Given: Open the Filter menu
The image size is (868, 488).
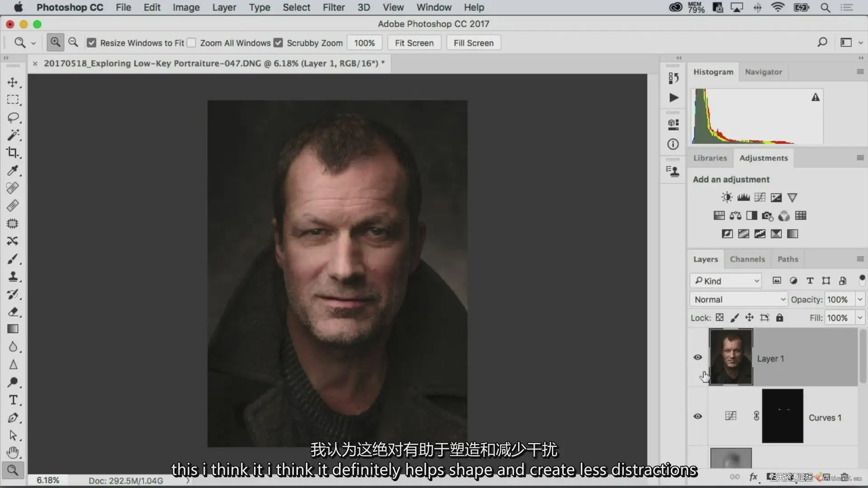Looking at the screenshot, I should pos(334,8).
